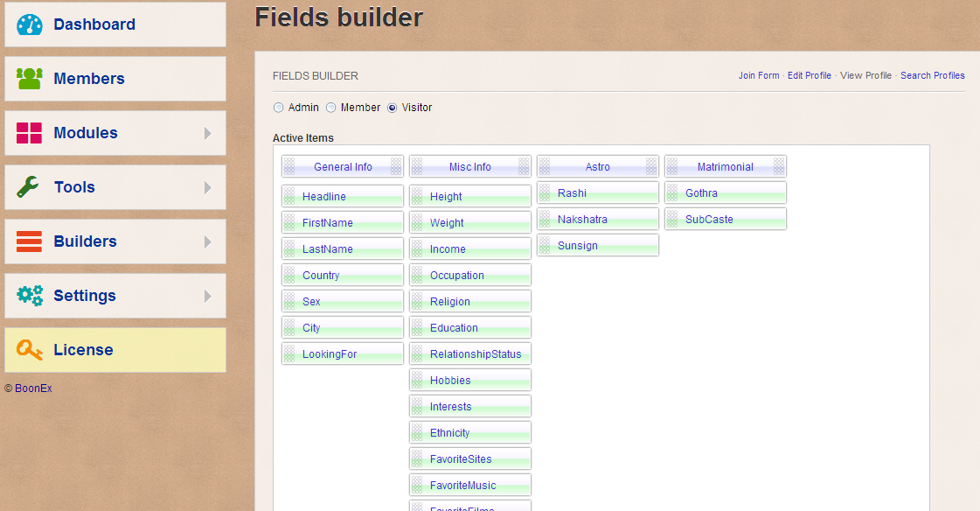This screenshot has width=980, height=511.
Task: Expand the Builders submenu arrow
Action: (x=208, y=242)
